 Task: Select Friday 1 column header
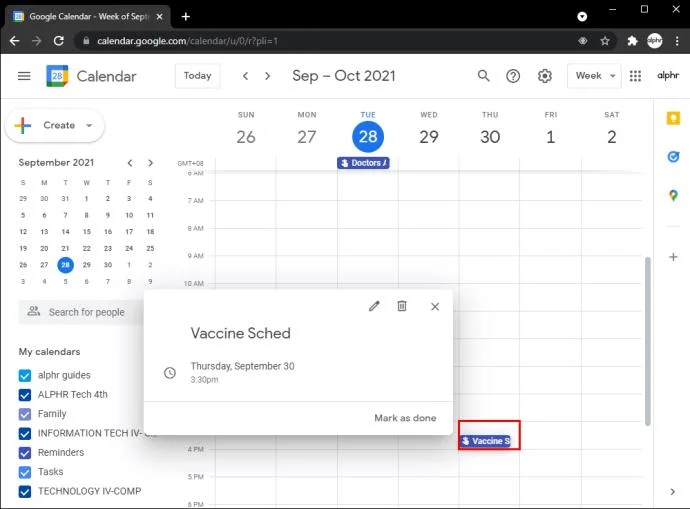pyautogui.click(x=551, y=129)
